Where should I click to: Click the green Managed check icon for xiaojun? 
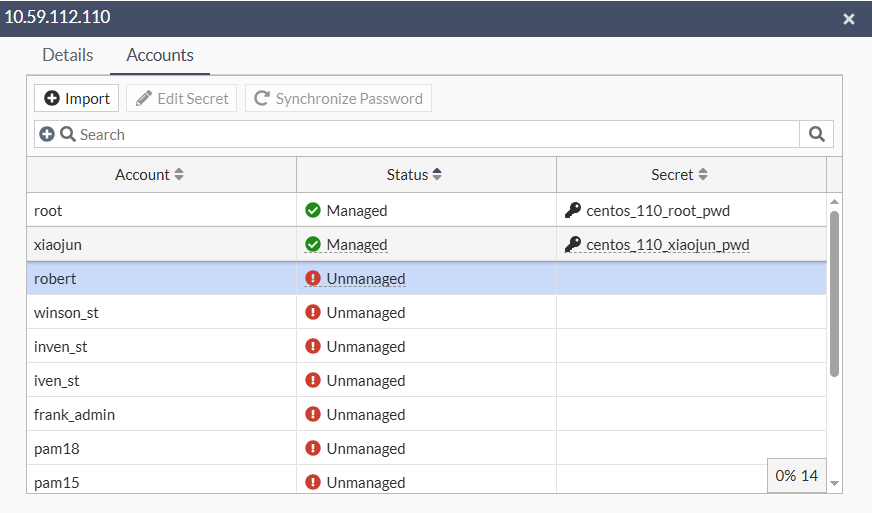click(x=313, y=244)
